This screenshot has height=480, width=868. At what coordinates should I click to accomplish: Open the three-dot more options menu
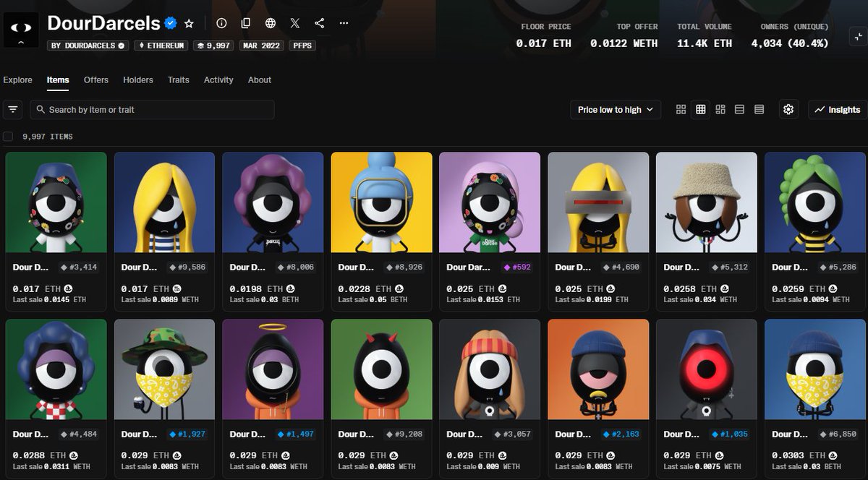click(x=344, y=23)
